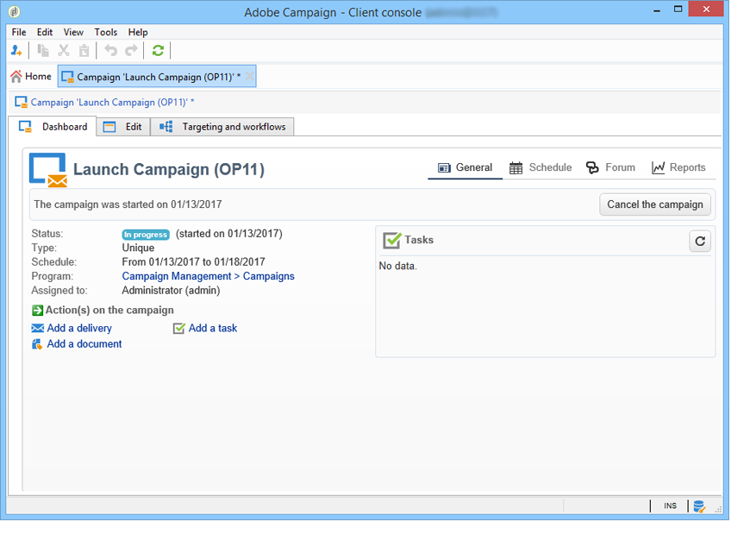This screenshot has height=547, width=756.
Task: Maximize the Client console window
Action: pos(678,9)
